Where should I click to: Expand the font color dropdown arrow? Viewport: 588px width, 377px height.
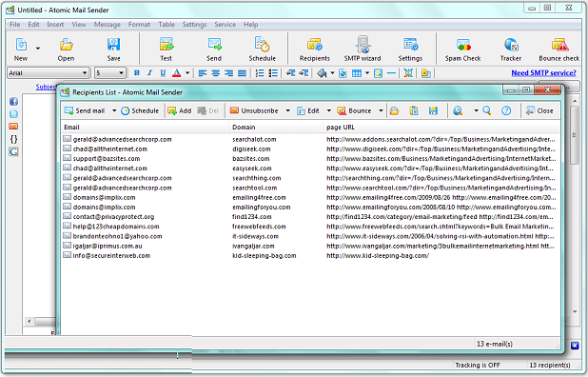[187, 72]
